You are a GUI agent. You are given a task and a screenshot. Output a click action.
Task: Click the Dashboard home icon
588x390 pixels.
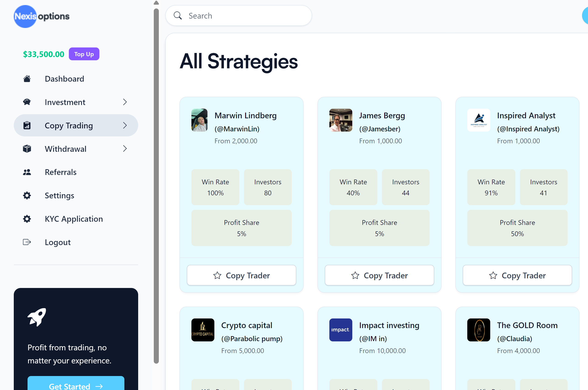[x=27, y=79]
